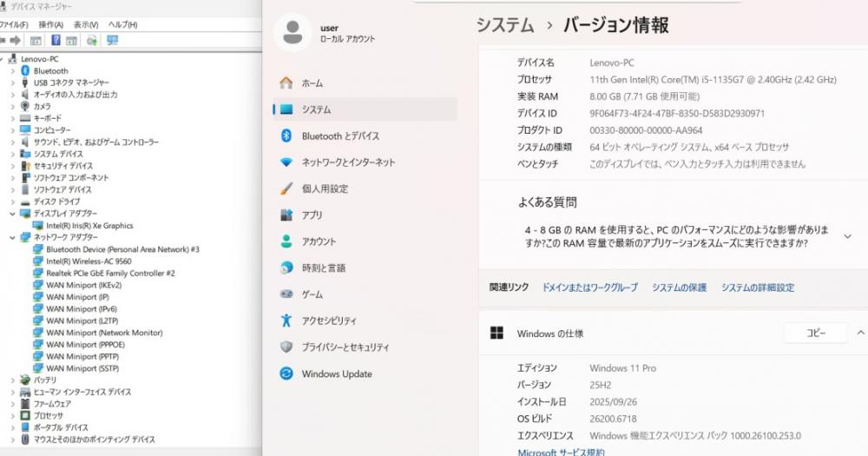Screen dimensions: 868x456
Task: Select WAN Miniport (IKEv2) entry
Action: click(x=83, y=285)
